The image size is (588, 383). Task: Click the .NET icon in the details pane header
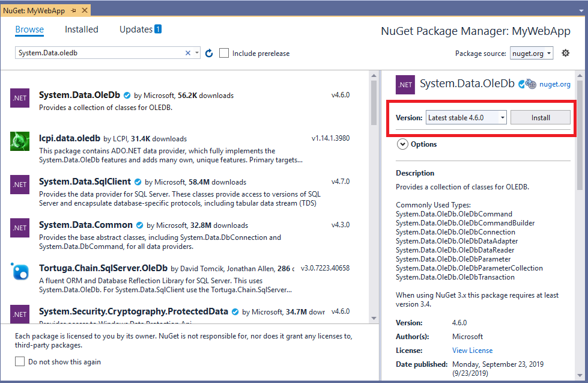[405, 85]
